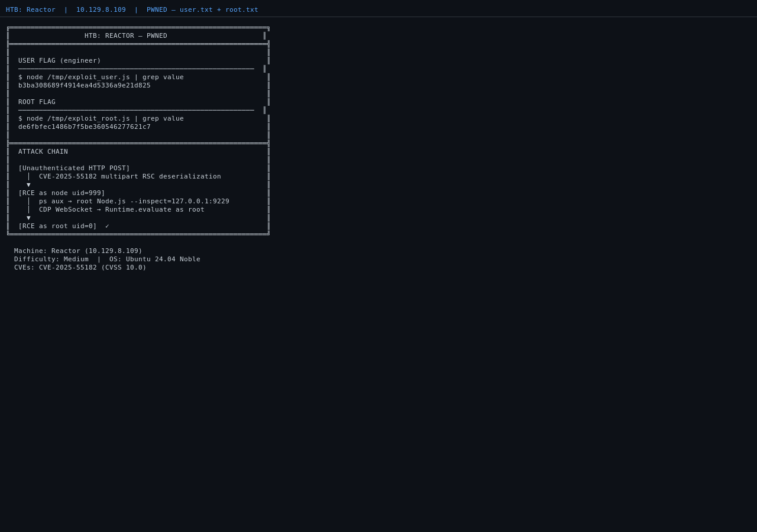The width and height of the screenshot is (757, 532).
Task: Click '[RCE as node uid=999]' step
Action: (x=62, y=193)
